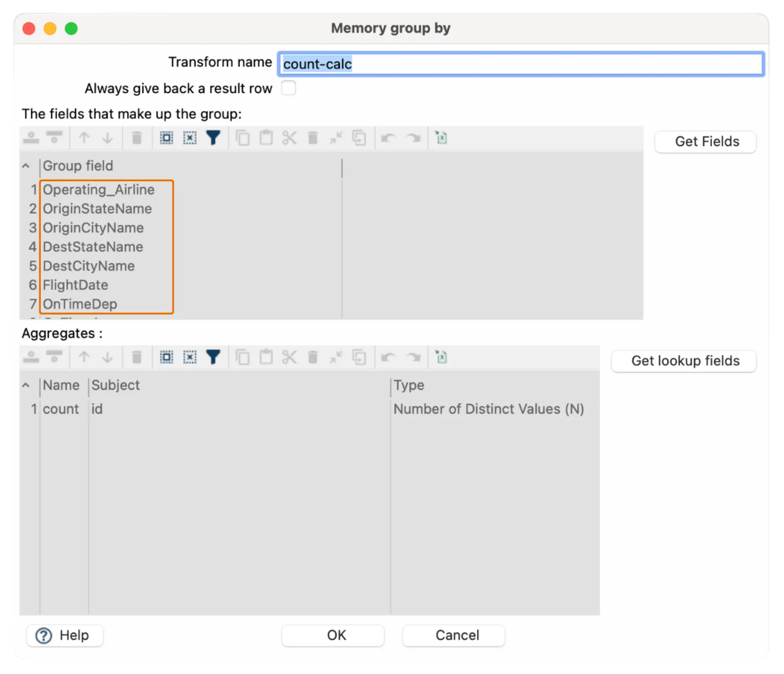
Task: Copy rows in Aggregates toolbar
Action: [242, 357]
